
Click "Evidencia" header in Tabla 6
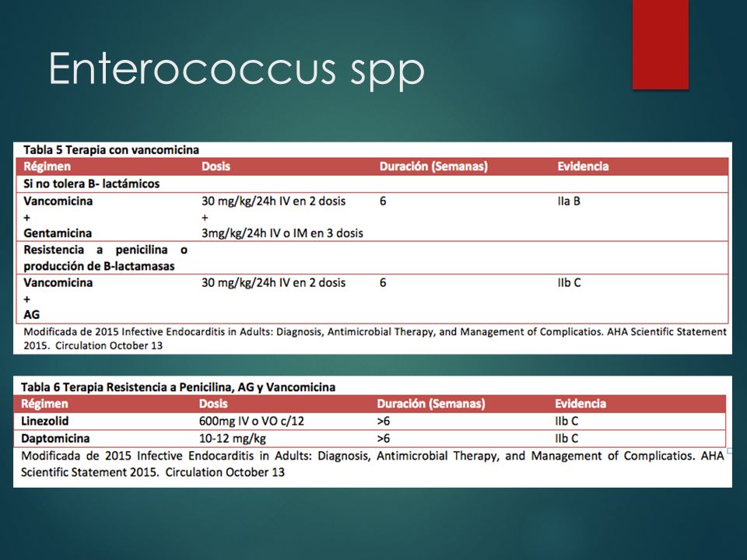point(580,404)
